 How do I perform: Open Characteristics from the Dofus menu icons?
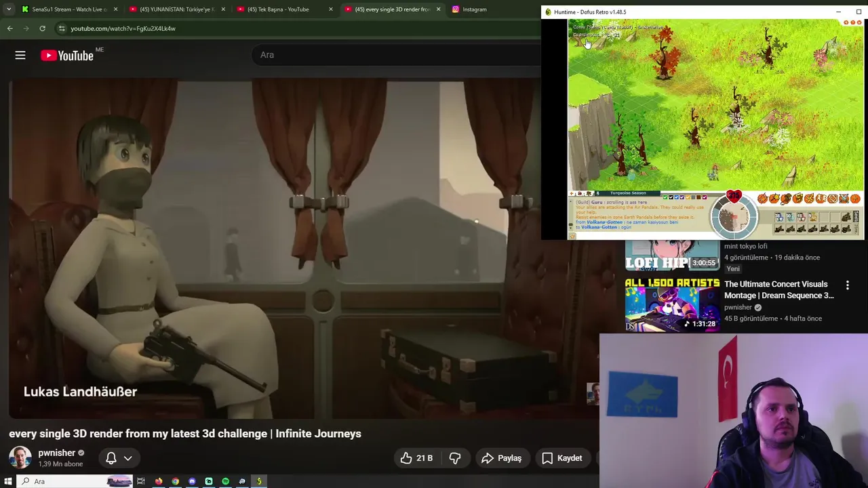point(762,199)
